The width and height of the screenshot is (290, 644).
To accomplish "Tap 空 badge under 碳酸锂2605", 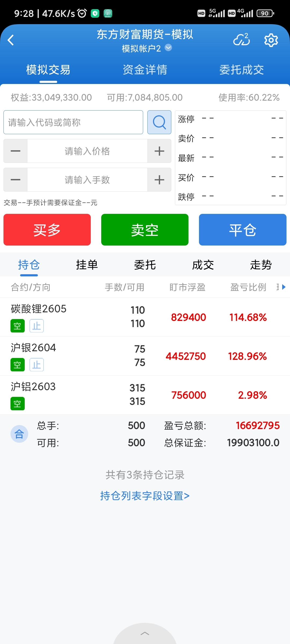I will (17, 326).
